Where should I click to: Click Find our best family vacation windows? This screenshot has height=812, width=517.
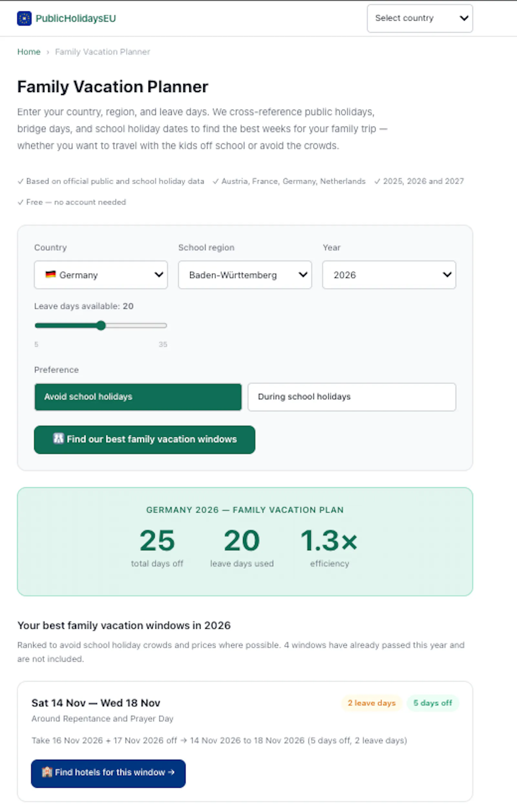pos(145,440)
